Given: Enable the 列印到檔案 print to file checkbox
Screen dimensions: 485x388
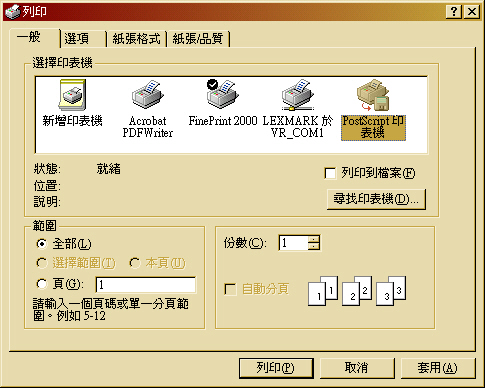Looking at the screenshot, I should click(330, 173).
